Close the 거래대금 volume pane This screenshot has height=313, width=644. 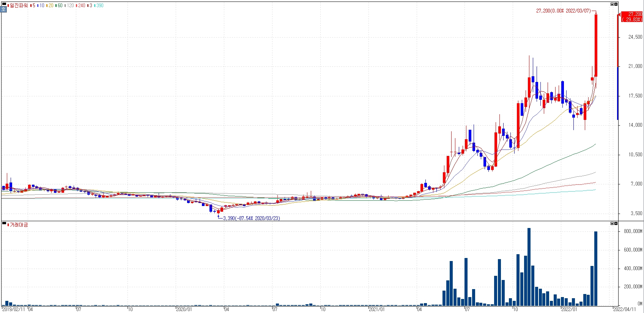(x=616, y=223)
